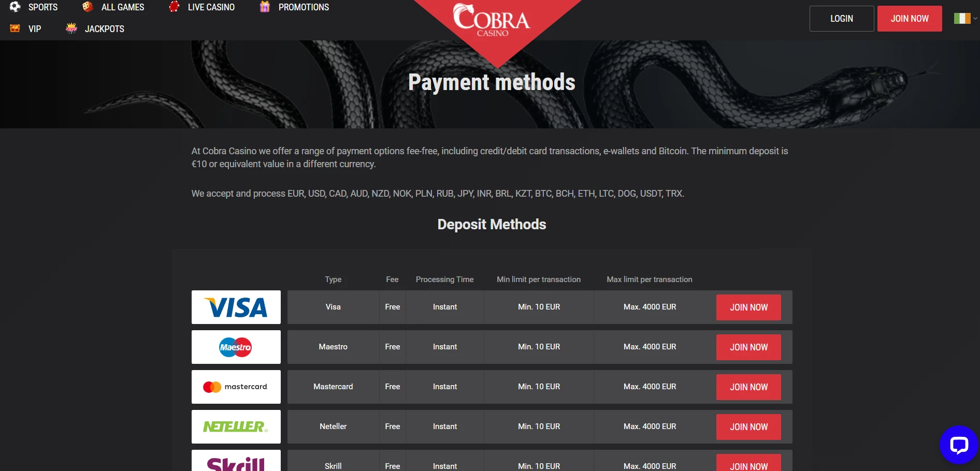Open the Jackpots page
The image size is (980, 471).
pyautogui.click(x=105, y=29)
